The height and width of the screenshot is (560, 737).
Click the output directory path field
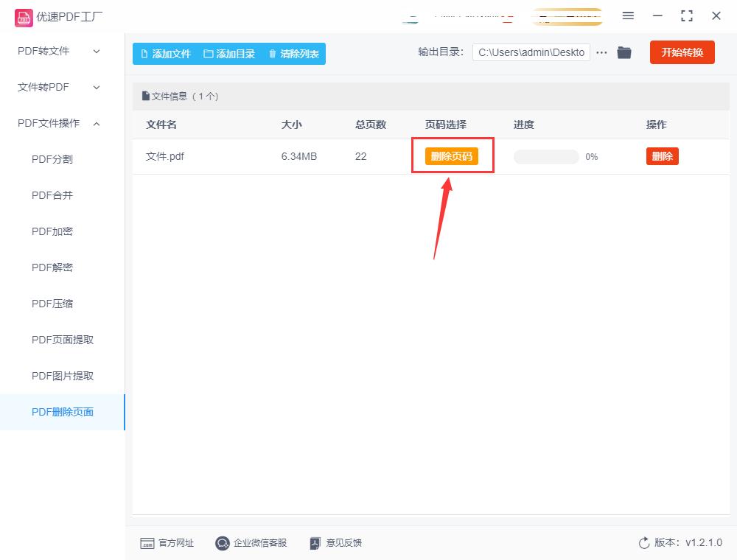pyautogui.click(x=530, y=52)
